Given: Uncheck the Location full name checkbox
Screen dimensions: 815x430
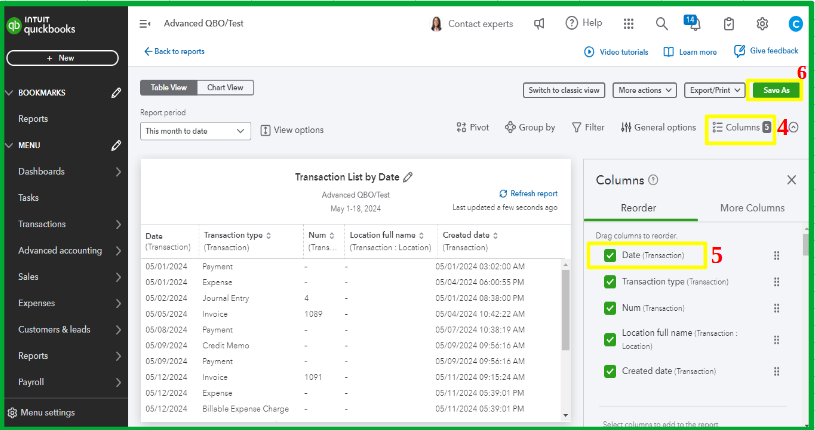Looking at the screenshot, I should pyautogui.click(x=610, y=340).
